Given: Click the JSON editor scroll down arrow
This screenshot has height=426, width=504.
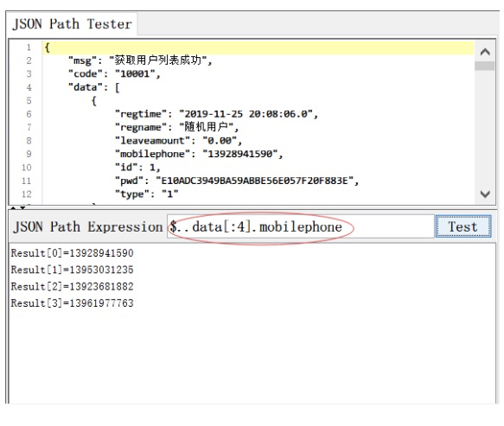Looking at the screenshot, I should coord(485,194).
